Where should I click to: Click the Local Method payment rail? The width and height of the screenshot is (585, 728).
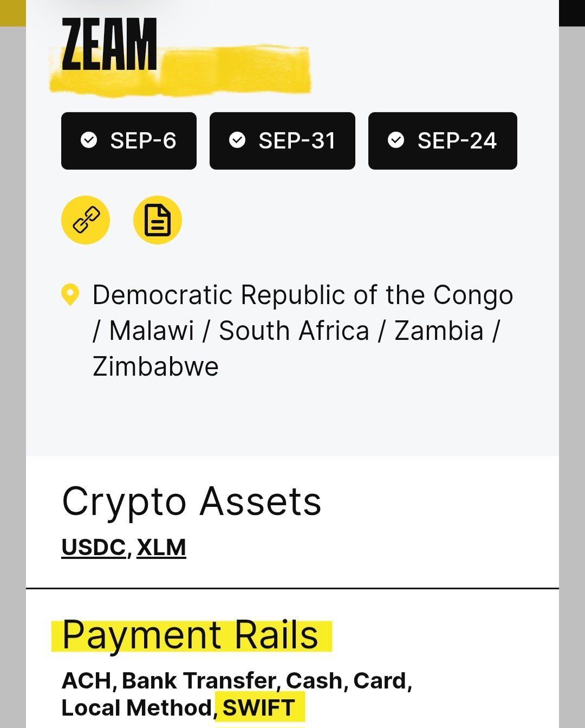(x=136, y=708)
